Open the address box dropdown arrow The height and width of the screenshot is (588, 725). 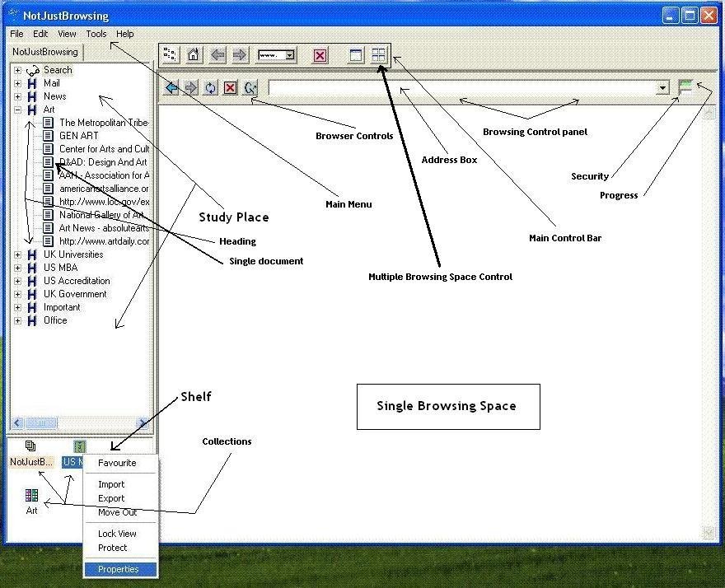coord(662,87)
